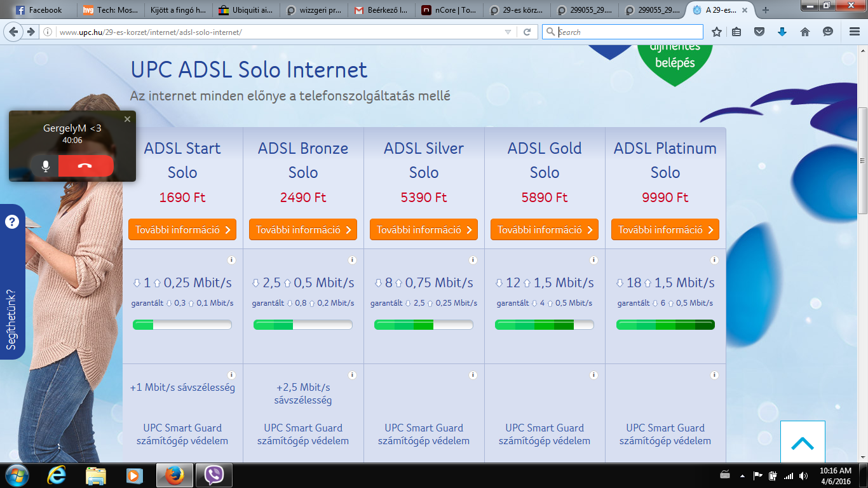The height and width of the screenshot is (488, 868).
Task: Click the ADSL Gold Solo heading
Action: click(x=545, y=160)
